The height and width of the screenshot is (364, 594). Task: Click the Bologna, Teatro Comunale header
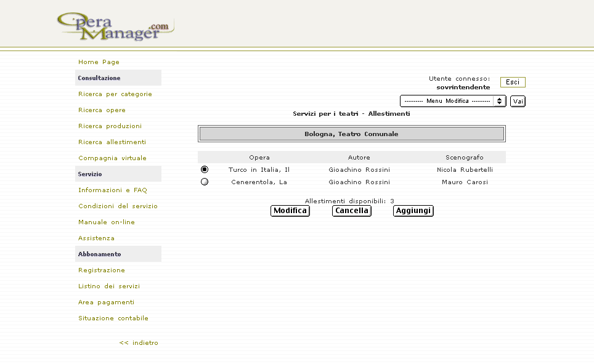(x=351, y=134)
